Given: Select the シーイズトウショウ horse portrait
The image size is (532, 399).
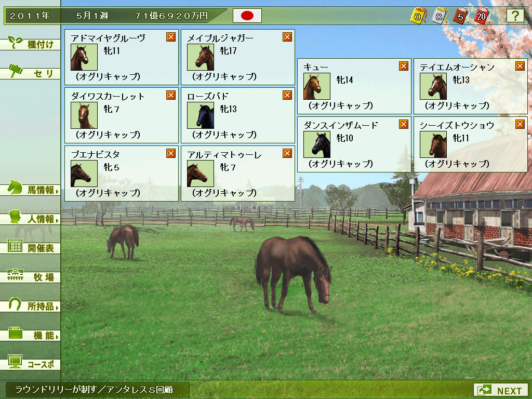Looking at the screenshot, I should click(x=433, y=145).
